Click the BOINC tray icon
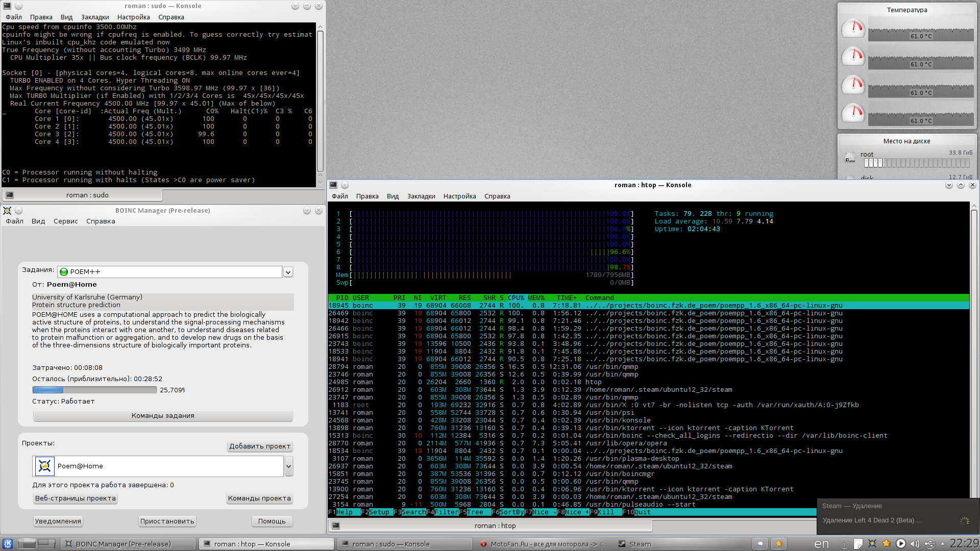The width and height of the screenshot is (980, 551). coord(872,544)
